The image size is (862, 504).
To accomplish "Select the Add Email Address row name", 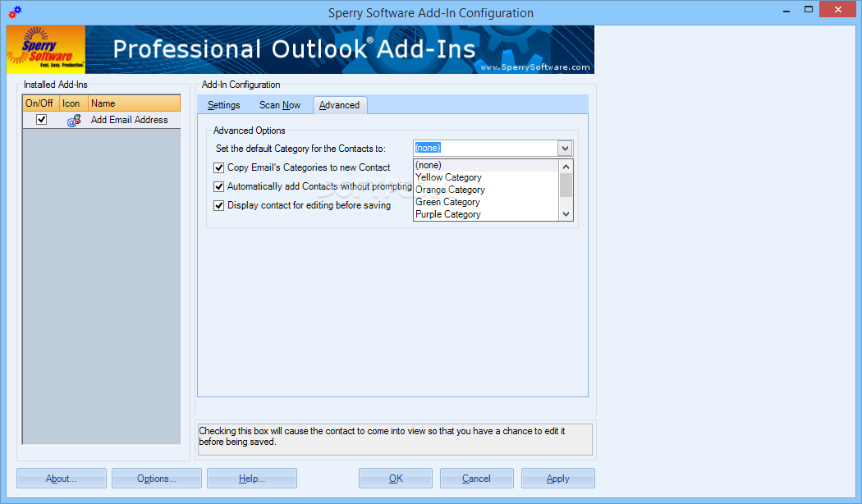I will 129,120.
